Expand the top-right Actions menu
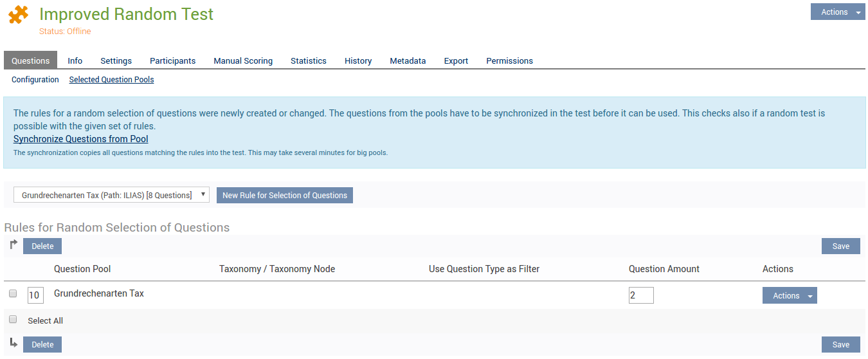Screen dimensions: 868x359 [838, 12]
